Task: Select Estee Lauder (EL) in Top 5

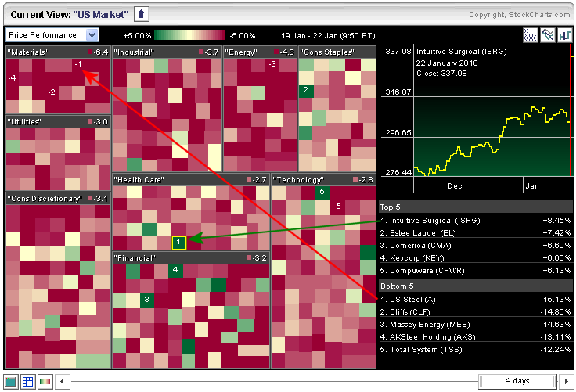Action: click(476, 233)
